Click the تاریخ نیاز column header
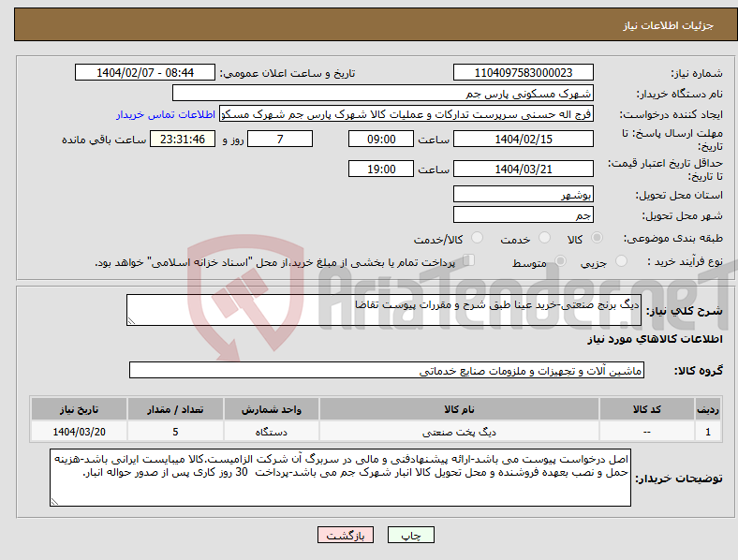The image size is (738, 560). [x=79, y=409]
